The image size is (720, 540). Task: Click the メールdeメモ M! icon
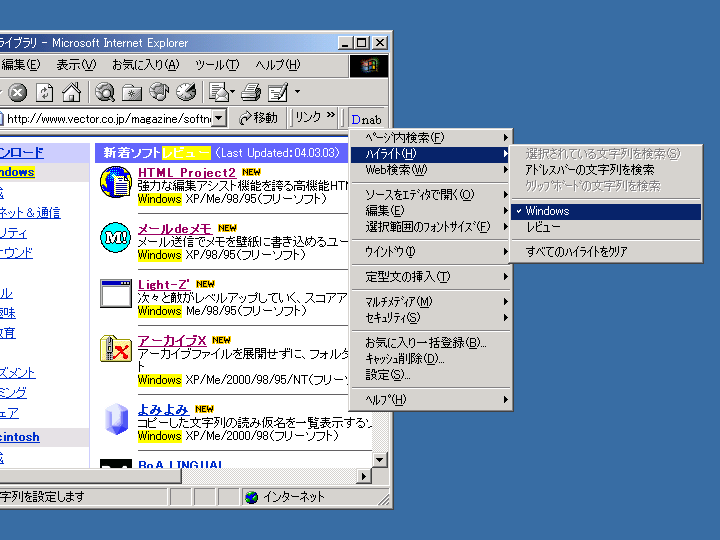[x=115, y=237]
